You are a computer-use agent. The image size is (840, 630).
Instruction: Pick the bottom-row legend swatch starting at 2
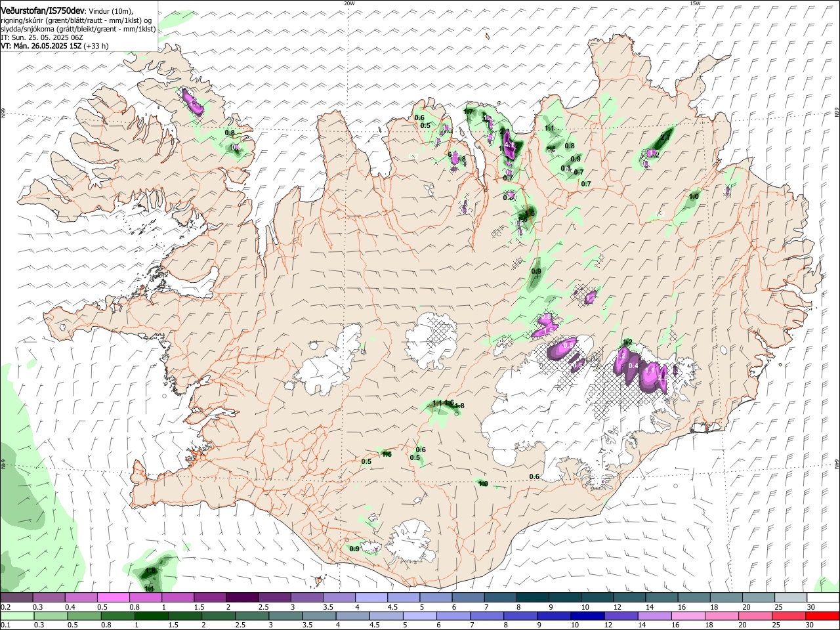pyautogui.click(x=219, y=616)
